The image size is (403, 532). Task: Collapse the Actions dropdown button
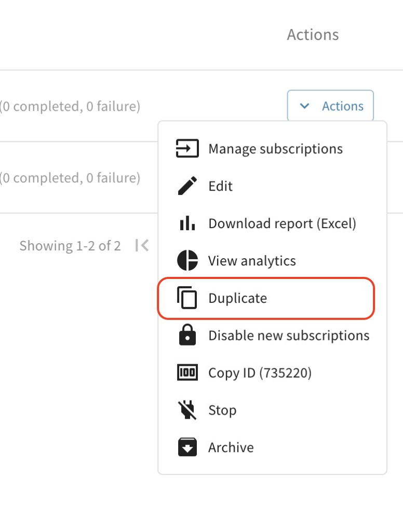click(x=331, y=106)
